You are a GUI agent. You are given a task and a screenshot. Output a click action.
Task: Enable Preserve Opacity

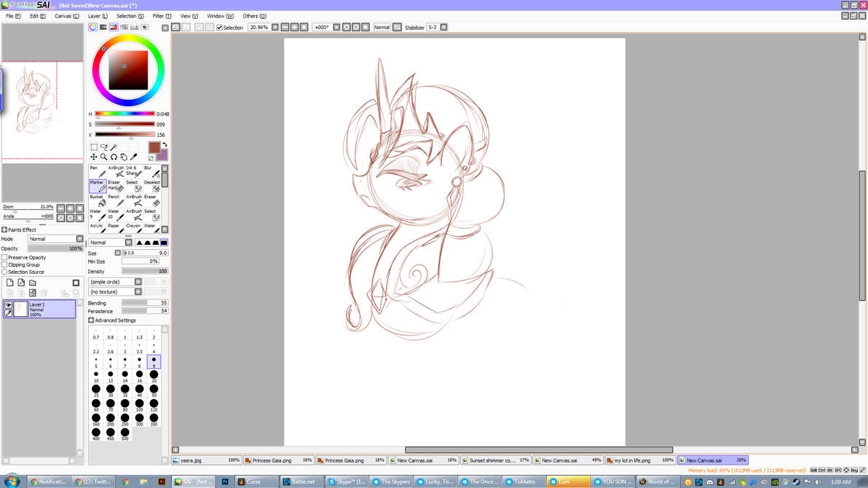click(x=4, y=258)
